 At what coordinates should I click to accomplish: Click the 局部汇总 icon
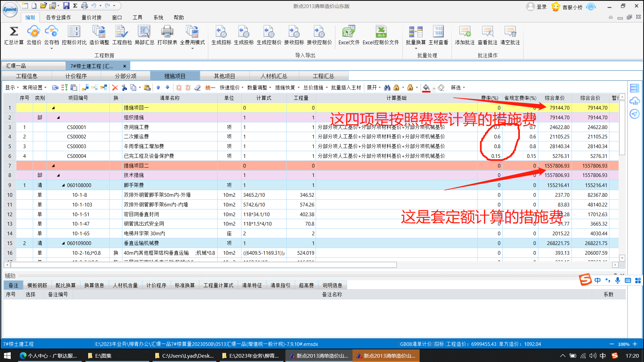pyautogui.click(x=144, y=32)
